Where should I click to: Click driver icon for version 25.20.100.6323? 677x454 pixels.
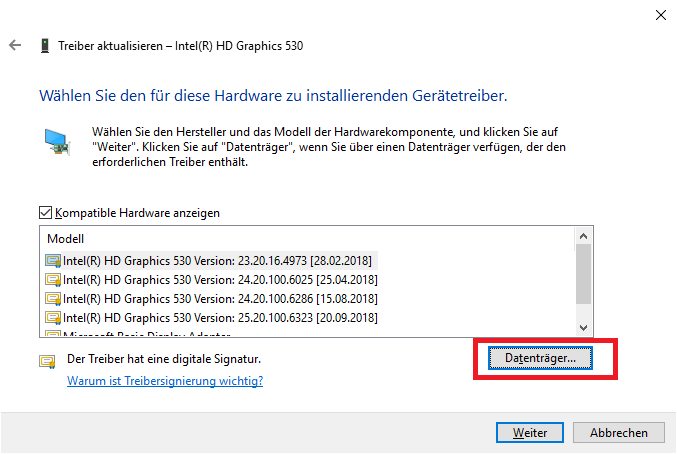pyautogui.click(x=53, y=318)
